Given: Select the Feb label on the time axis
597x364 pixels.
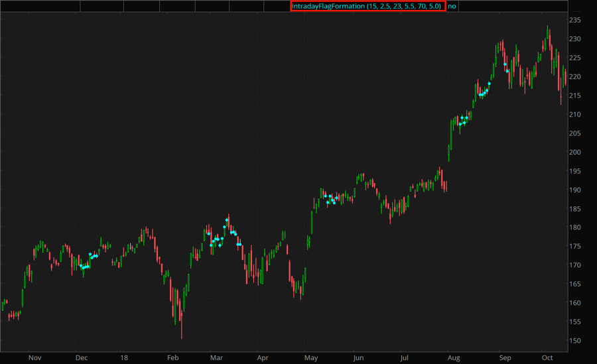Looking at the screenshot, I should coord(172,357).
